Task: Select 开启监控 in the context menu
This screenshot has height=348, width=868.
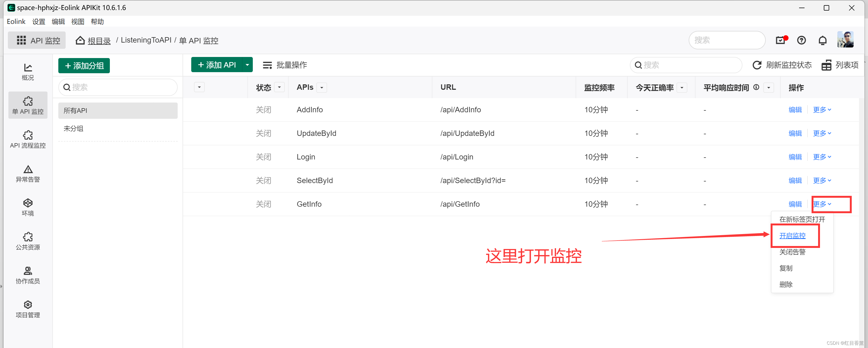Action: (792, 235)
